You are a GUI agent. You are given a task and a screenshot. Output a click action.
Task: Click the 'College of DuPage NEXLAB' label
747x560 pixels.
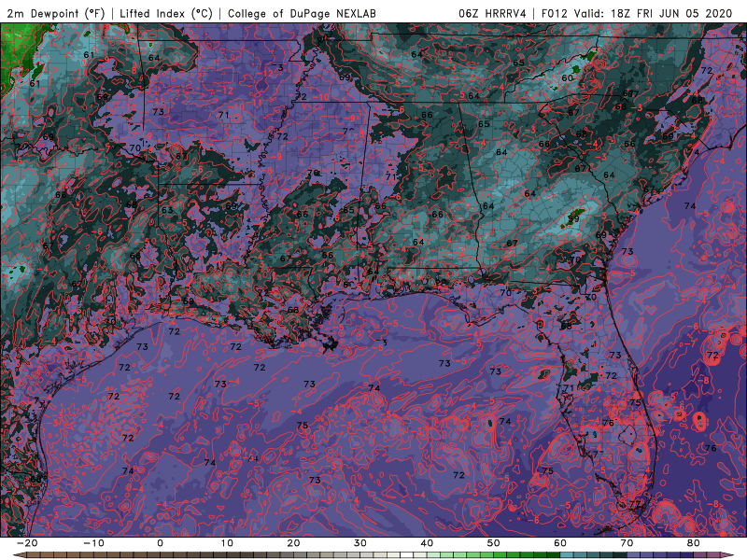(x=302, y=13)
